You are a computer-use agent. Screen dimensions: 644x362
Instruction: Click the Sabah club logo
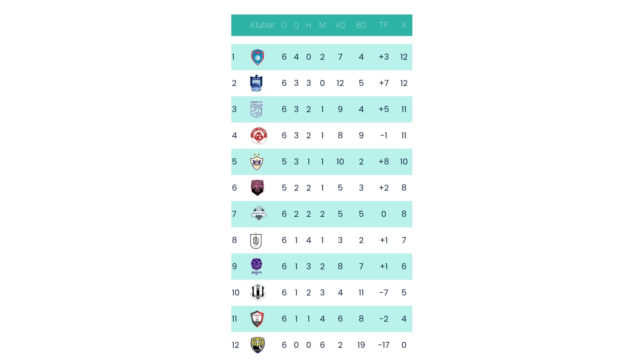click(257, 188)
